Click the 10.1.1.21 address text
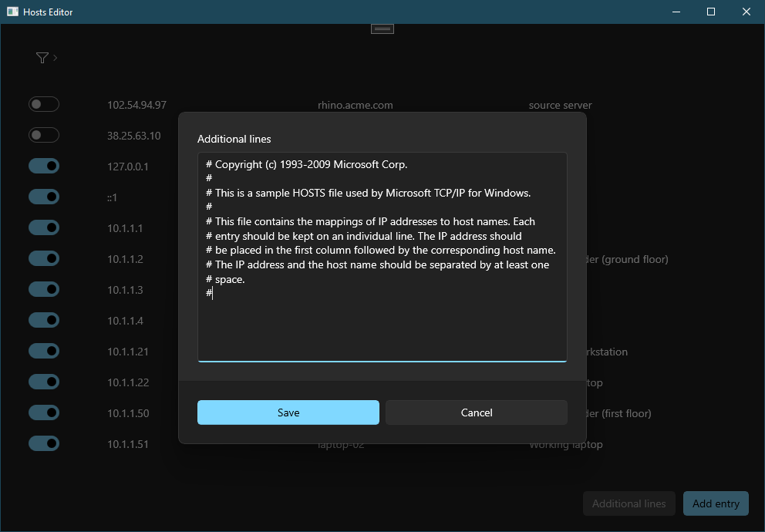 [x=128, y=352]
